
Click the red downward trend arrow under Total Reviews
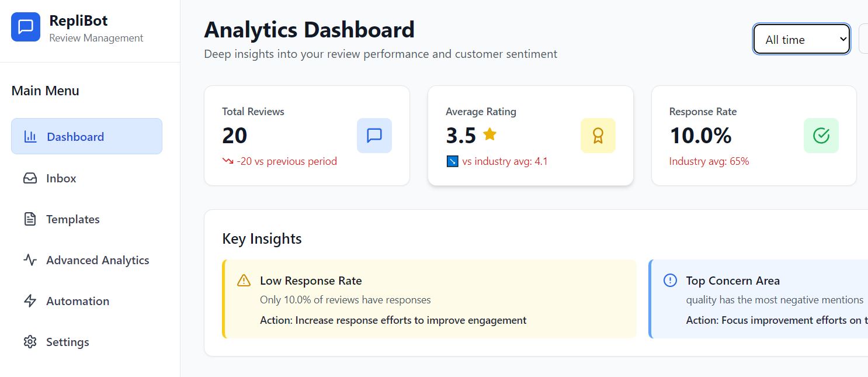(x=228, y=161)
